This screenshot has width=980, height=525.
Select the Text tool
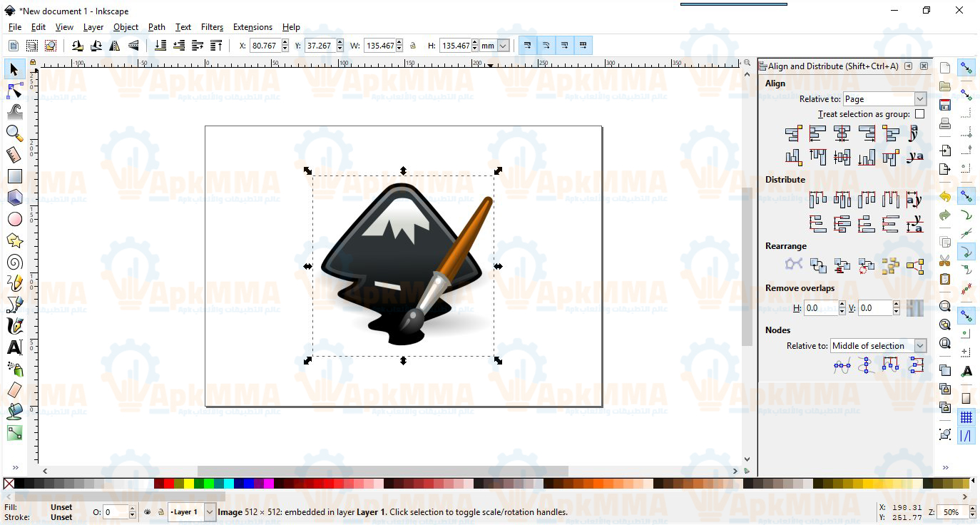[14, 347]
